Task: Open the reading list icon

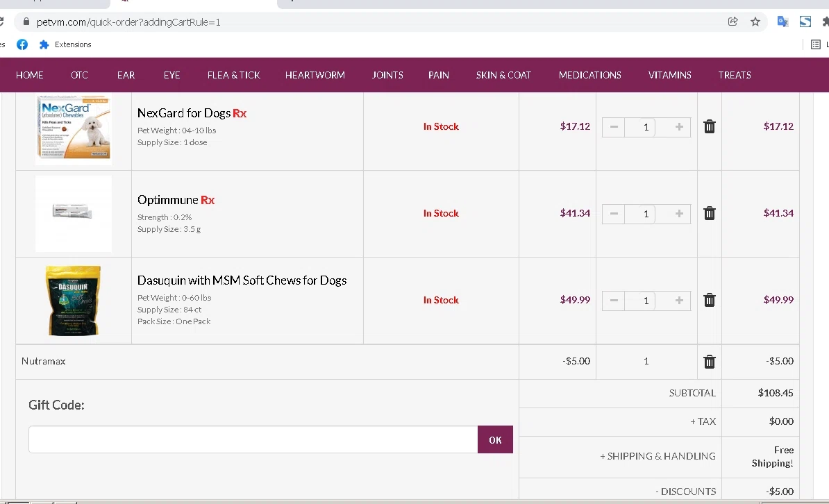Action: tap(816, 44)
